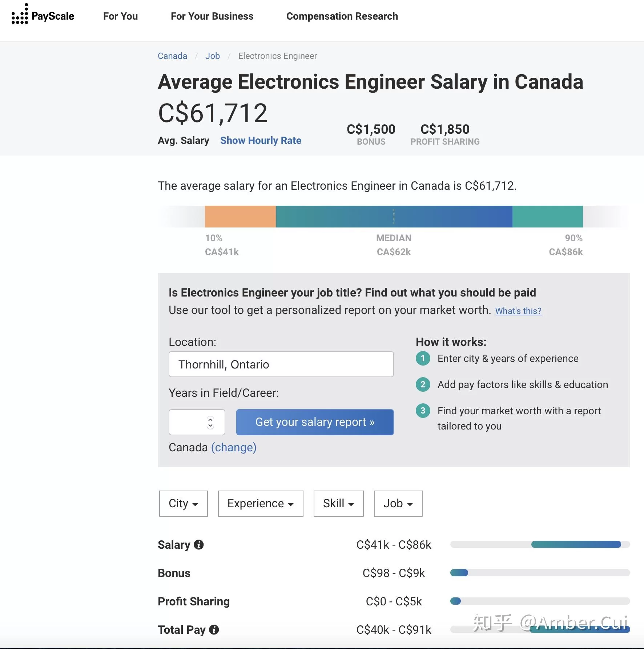
Task: Go to the Job breadcrumb link
Action: 212,56
